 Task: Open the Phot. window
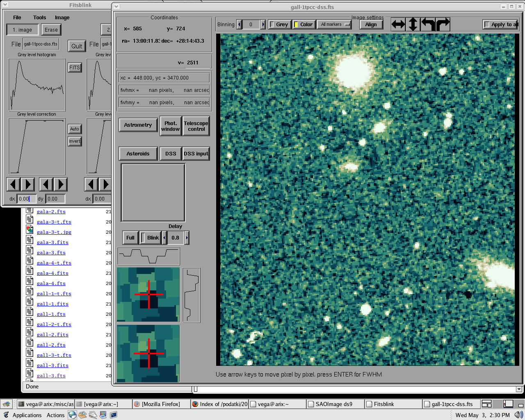click(171, 126)
